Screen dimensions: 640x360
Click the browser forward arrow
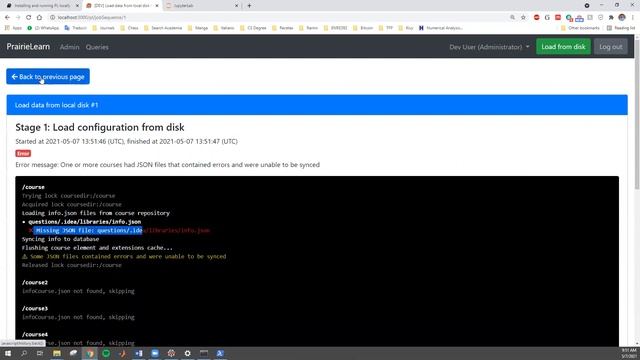pyautogui.click(x=18, y=18)
